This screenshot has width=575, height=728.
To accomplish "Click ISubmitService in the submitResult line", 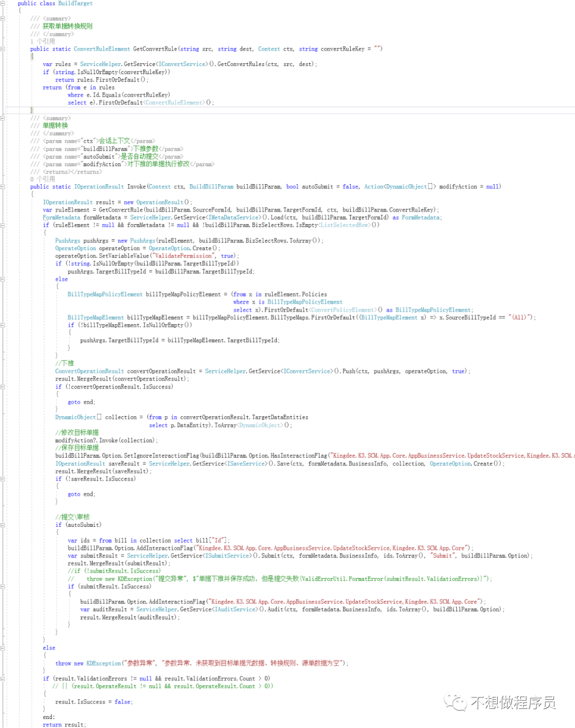I will click(227, 556).
